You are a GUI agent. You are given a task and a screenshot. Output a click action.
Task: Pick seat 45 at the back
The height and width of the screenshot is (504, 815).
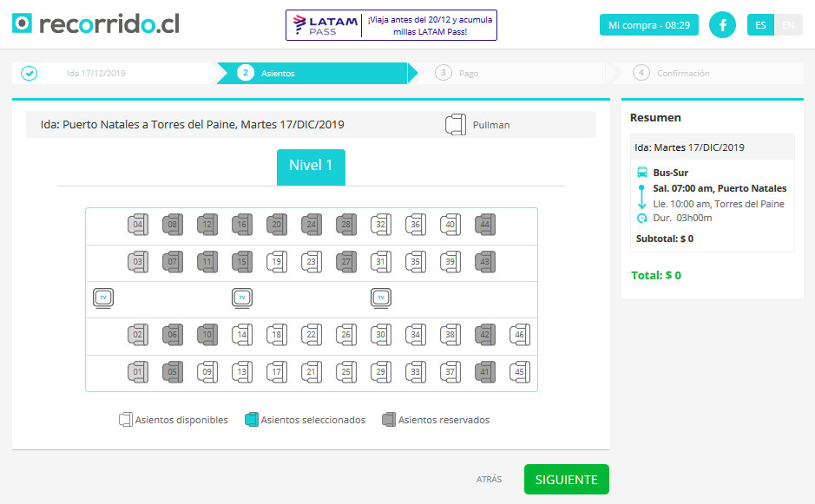[520, 372]
